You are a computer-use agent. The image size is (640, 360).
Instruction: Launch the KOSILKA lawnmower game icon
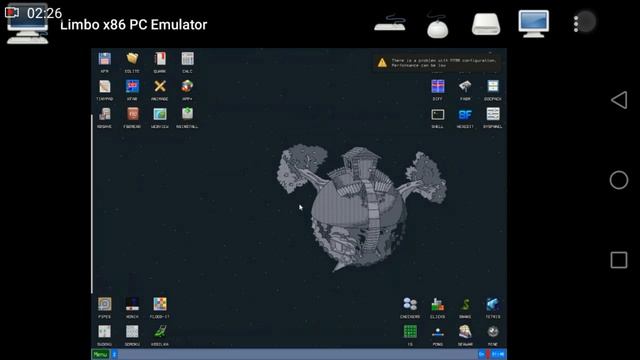click(x=160, y=332)
